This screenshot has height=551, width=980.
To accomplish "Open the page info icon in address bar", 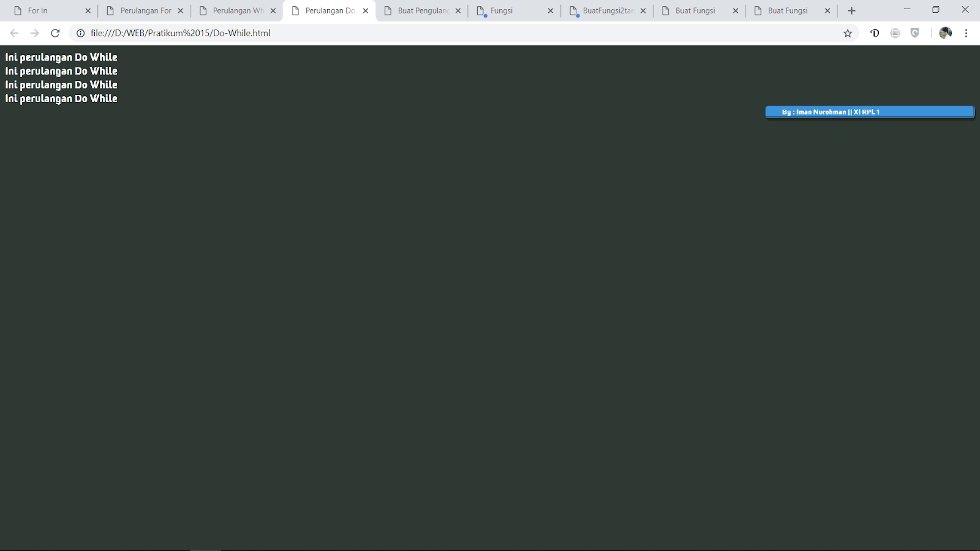I will 80,33.
